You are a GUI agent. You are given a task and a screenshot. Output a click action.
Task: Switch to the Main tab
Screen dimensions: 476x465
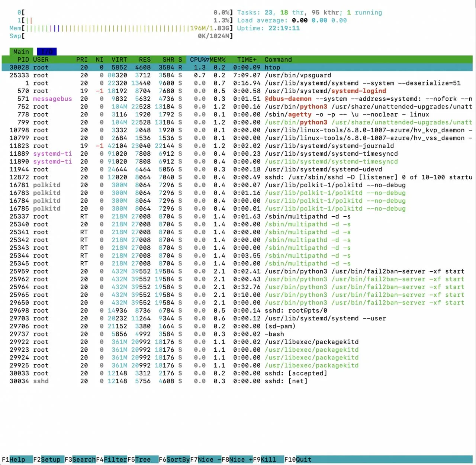point(21,52)
